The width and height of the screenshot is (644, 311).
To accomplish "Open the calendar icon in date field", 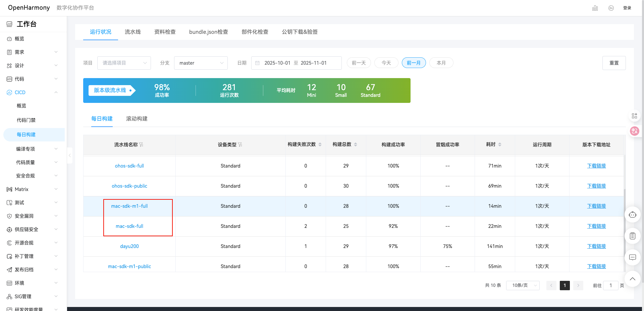I will tap(258, 63).
